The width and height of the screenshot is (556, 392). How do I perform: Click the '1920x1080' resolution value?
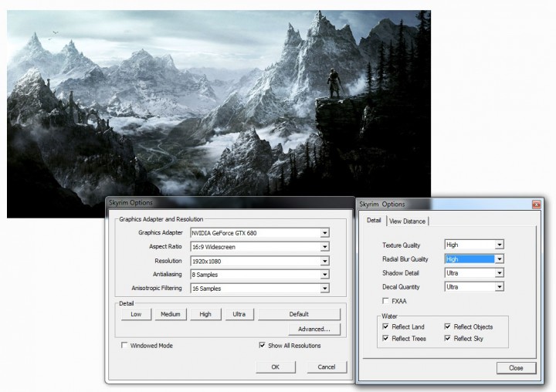(206, 262)
